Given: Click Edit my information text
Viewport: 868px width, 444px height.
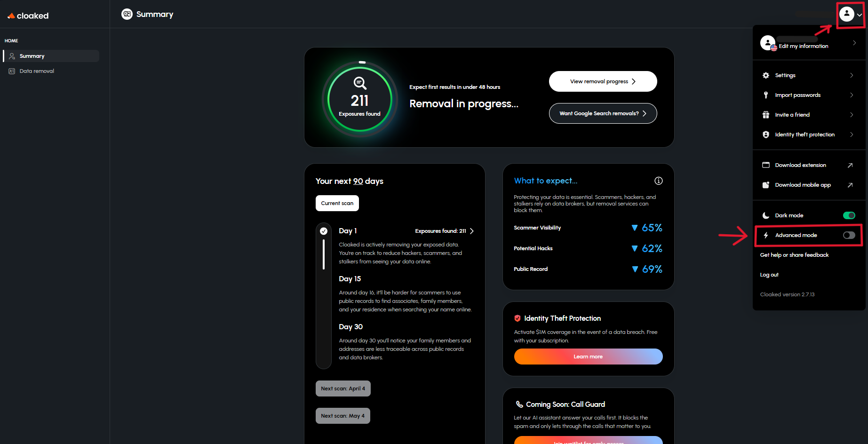Looking at the screenshot, I should point(804,46).
